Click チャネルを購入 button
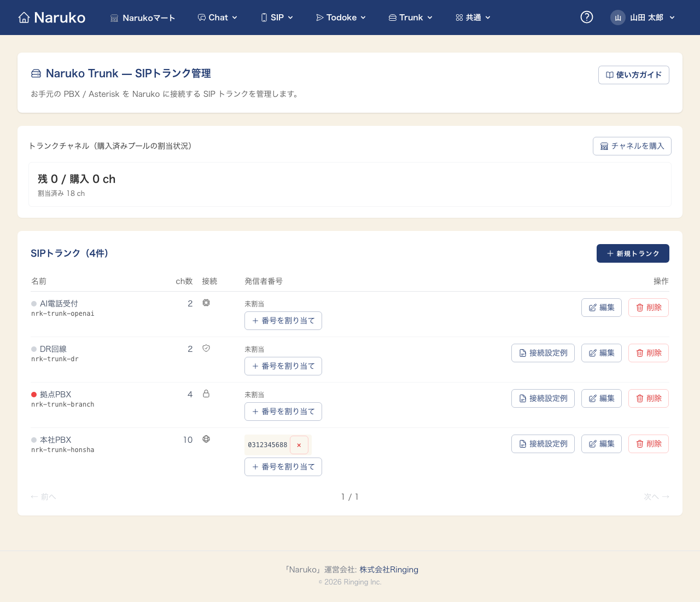This screenshot has width=700, height=602. click(632, 146)
